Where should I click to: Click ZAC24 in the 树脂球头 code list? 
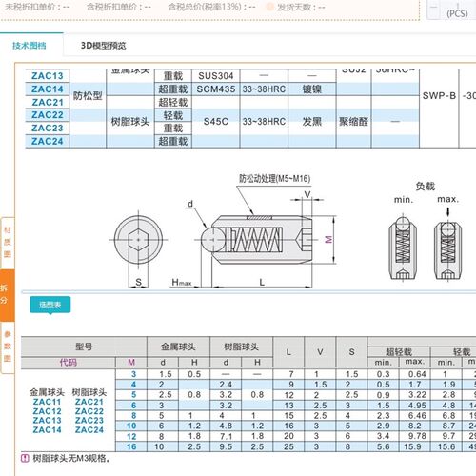pyautogui.click(x=89, y=429)
